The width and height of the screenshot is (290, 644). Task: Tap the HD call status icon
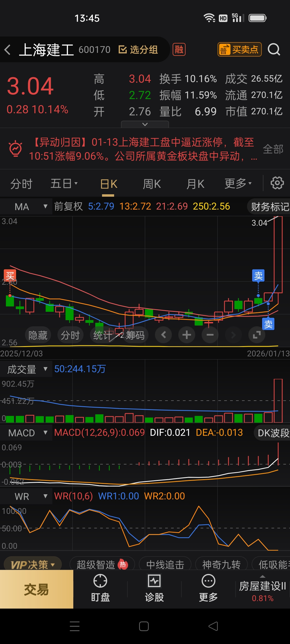coord(223,18)
